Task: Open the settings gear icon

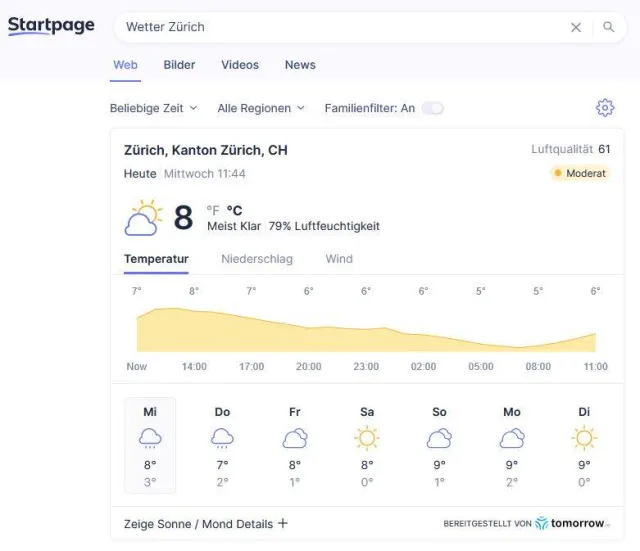Action: click(x=604, y=108)
